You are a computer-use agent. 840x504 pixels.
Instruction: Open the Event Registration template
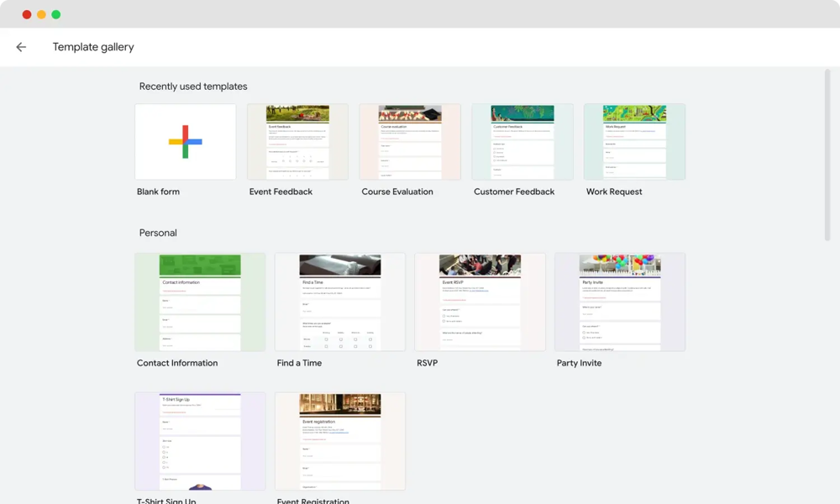[339, 440]
